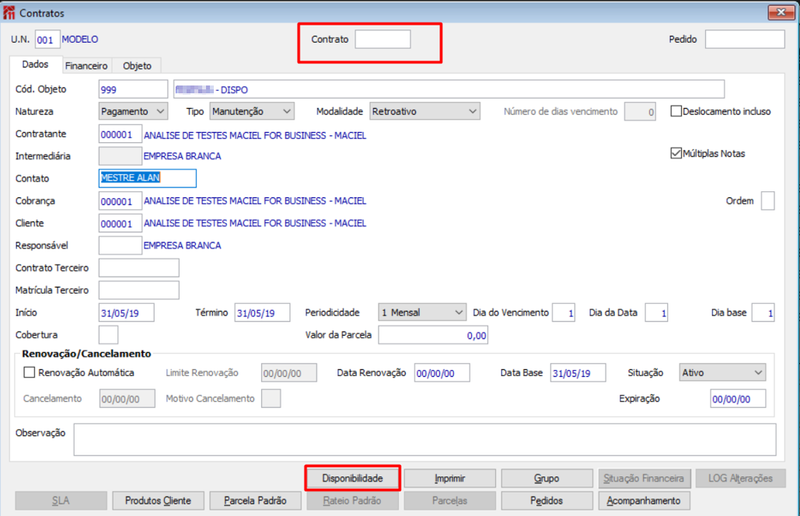Click the Início date field
The height and width of the screenshot is (516, 800).
tap(127, 312)
